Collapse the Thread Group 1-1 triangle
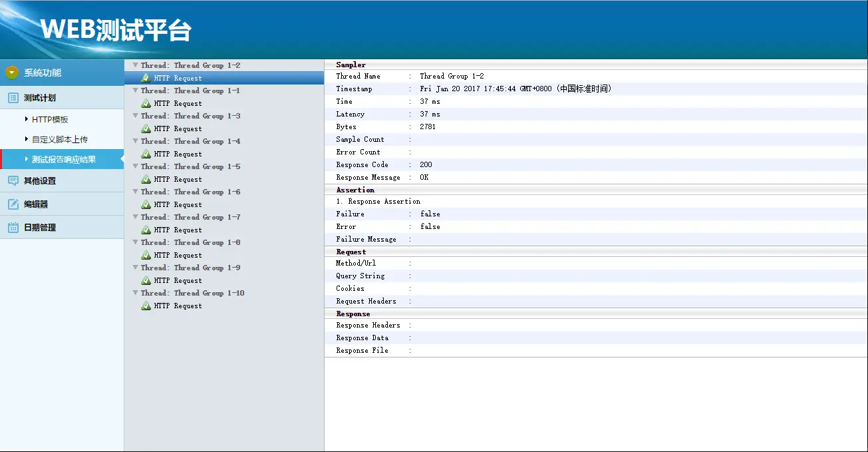Screen dimensions: 868x452 [x=135, y=91]
